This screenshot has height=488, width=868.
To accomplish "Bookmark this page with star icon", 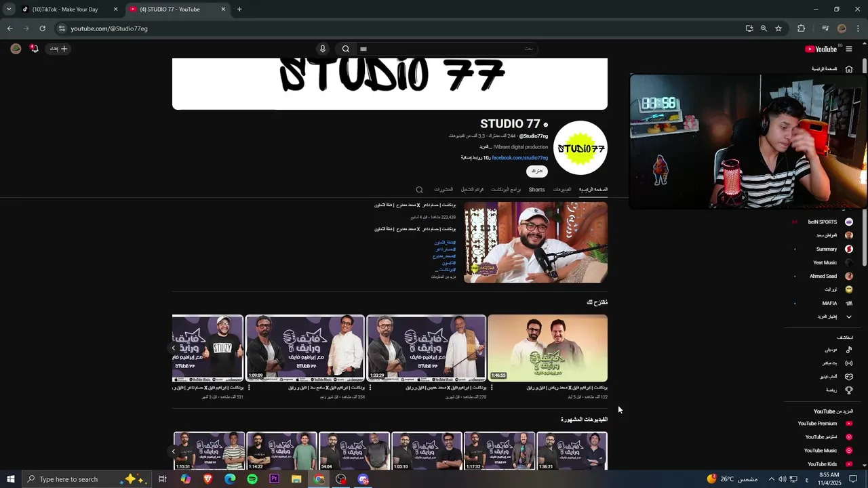I will point(778,28).
